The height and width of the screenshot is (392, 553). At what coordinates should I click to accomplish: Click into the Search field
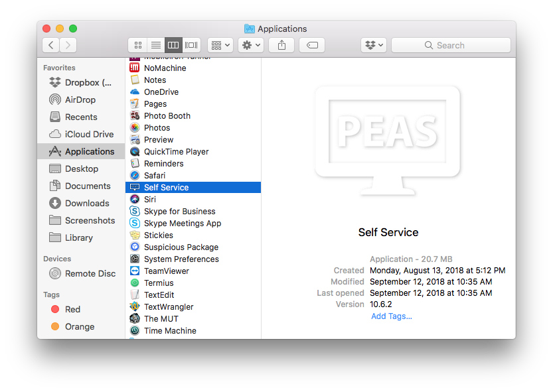[451, 45]
